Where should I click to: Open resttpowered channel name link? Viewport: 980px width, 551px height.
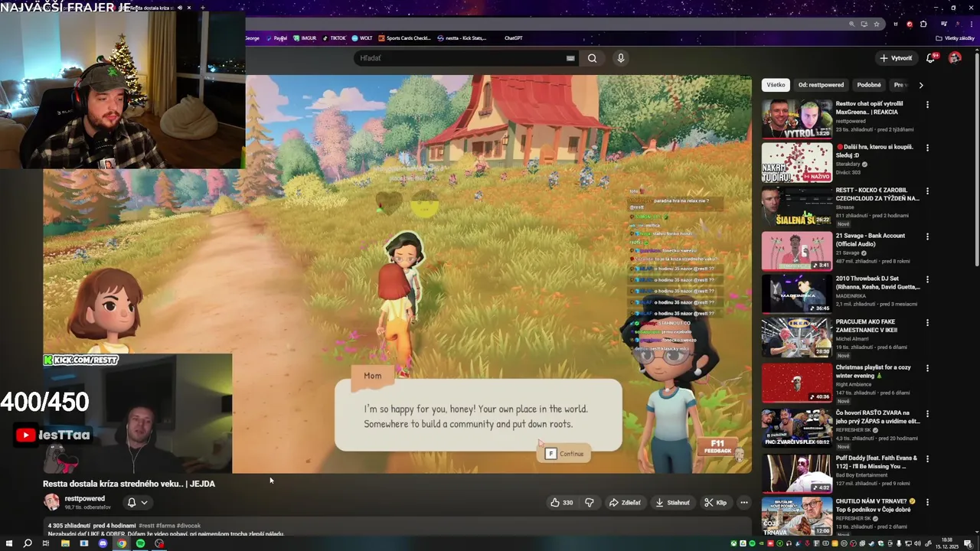85,499
